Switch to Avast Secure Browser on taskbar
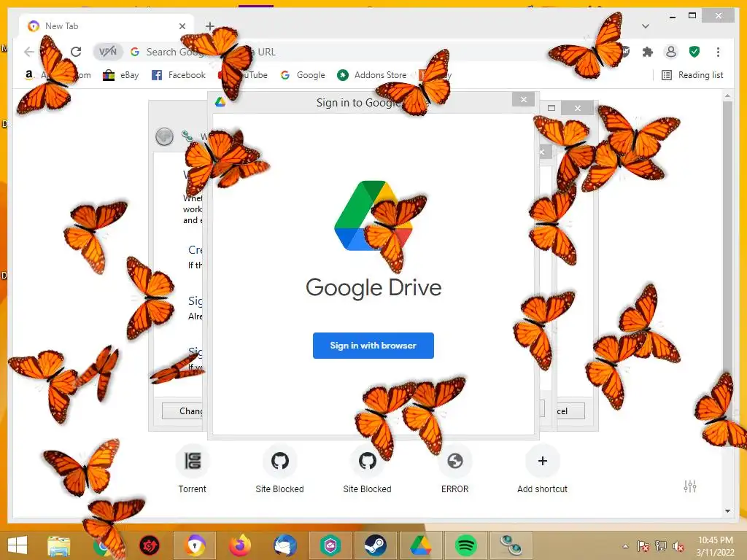Viewport: 747px width, 560px height. [x=194, y=545]
